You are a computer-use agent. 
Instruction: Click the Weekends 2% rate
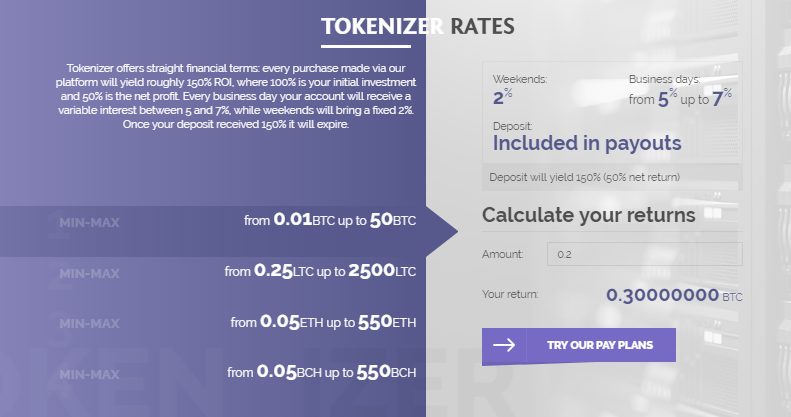tap(502, 97)
